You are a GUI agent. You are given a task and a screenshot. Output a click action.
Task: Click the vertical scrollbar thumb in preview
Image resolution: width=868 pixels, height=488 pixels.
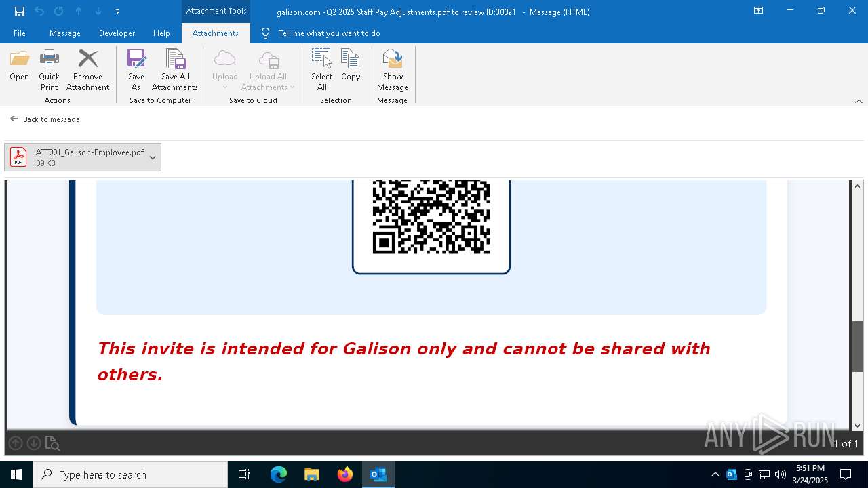858,346
